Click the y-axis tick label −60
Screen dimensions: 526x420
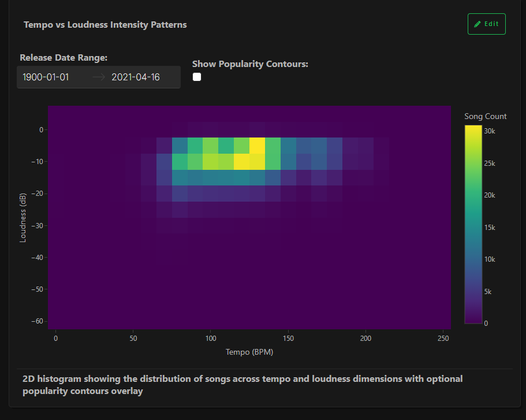coord(37,321)
